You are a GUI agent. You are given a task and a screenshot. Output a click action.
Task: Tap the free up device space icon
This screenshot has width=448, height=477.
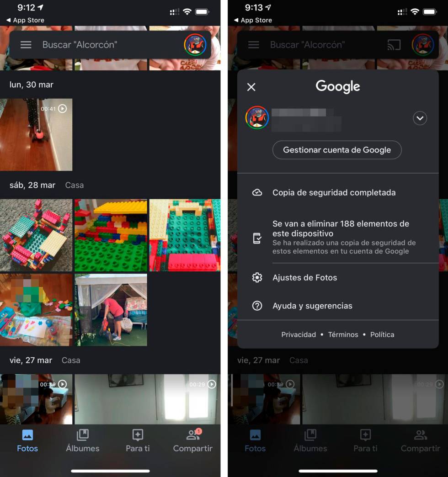click(257, 238)
